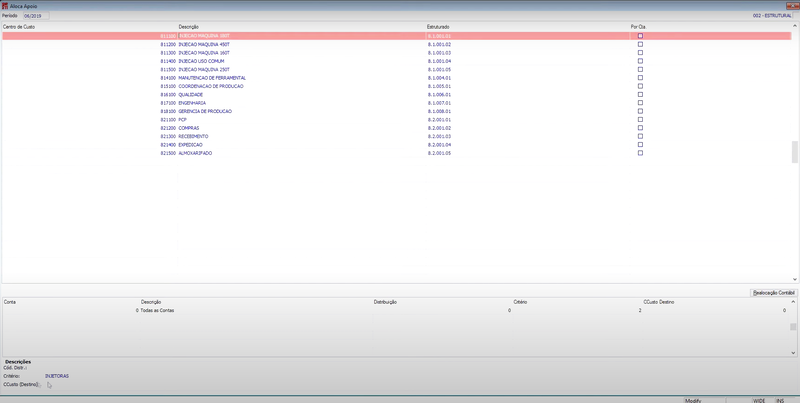Click top grid scrollbar down arrow
This screenshot has height=403, width=800.
tap(794, 280)
